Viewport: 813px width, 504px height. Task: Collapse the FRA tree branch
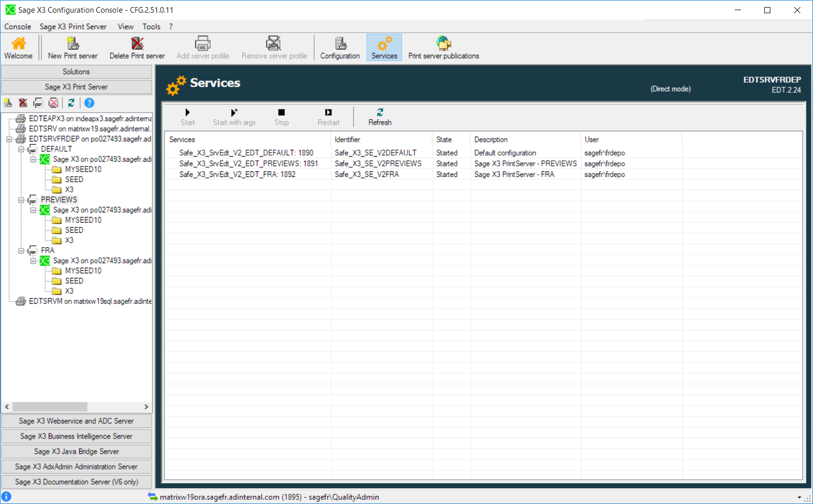[x=21, y=250]
